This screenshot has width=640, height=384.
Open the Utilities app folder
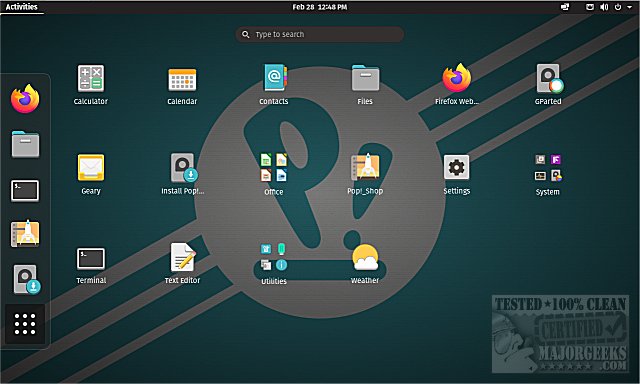point(273,257)
